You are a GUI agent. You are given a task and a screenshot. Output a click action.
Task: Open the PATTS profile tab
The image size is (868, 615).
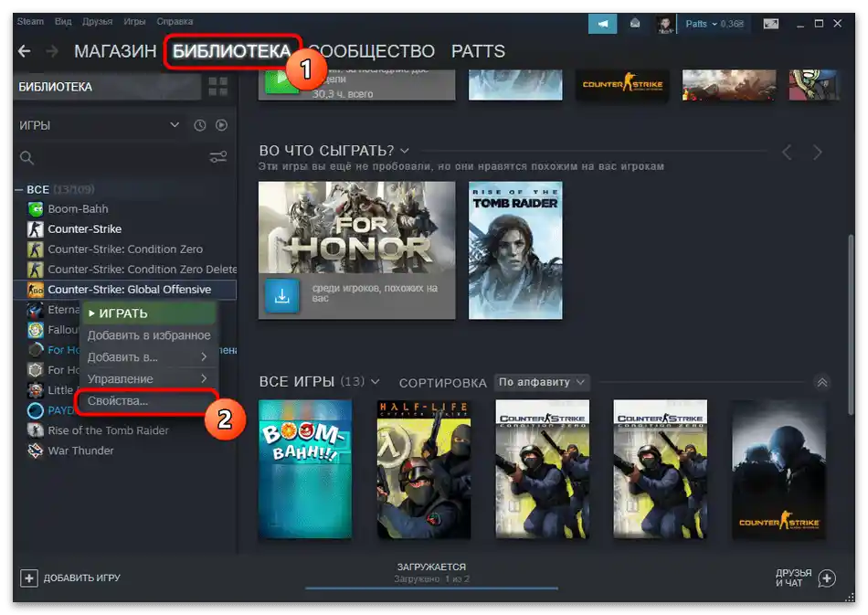[x=478, y=51]
